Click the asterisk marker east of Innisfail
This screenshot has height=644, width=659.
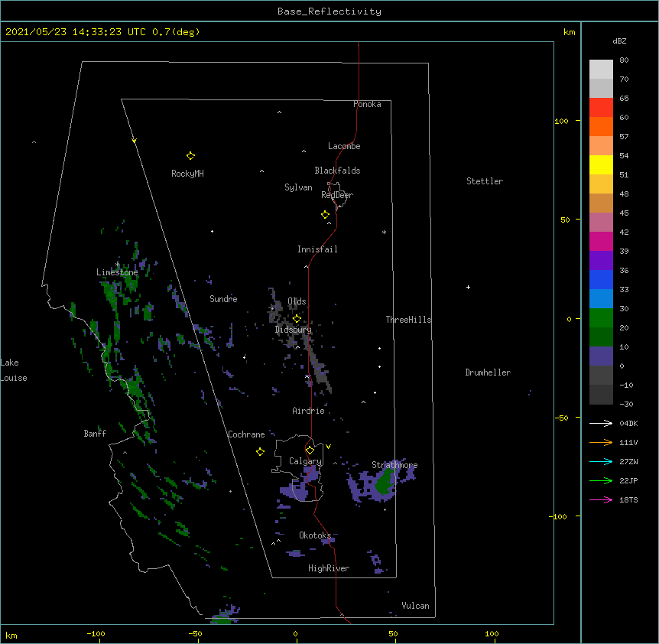[x=384, y=232]
